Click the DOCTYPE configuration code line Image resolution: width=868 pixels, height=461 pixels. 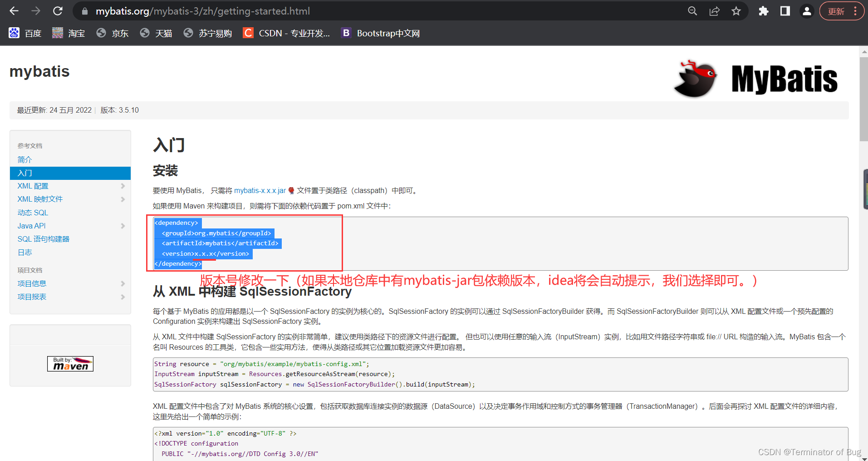[196, 443]
